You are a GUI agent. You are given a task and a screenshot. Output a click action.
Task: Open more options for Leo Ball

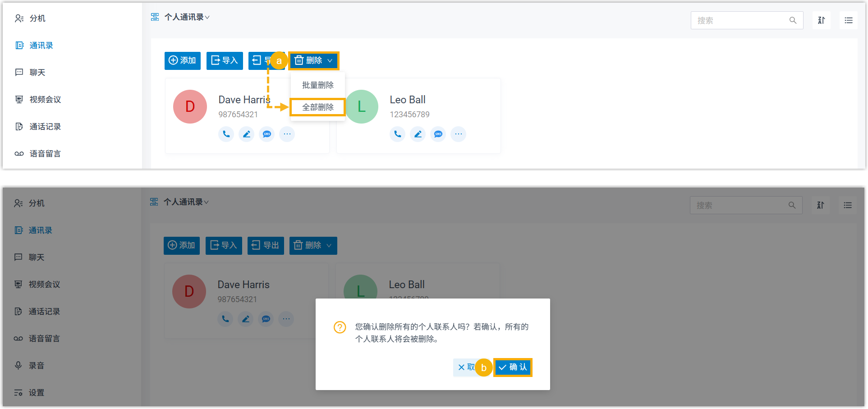point(458,134)
